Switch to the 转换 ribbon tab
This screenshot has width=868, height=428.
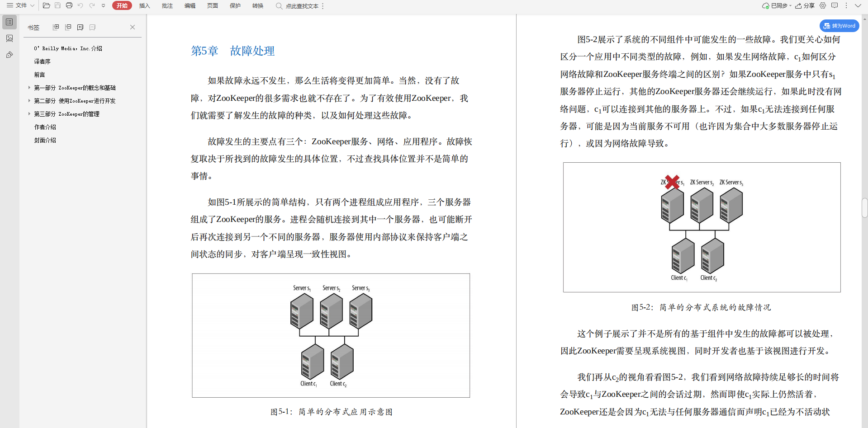click(x=257, y=5)
